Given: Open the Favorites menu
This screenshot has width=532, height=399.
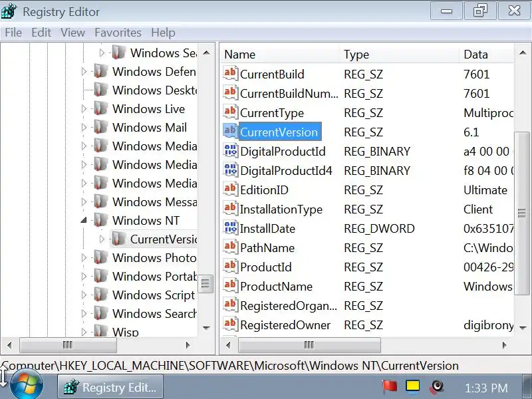Looking at the screenshot, I should 118,33.
